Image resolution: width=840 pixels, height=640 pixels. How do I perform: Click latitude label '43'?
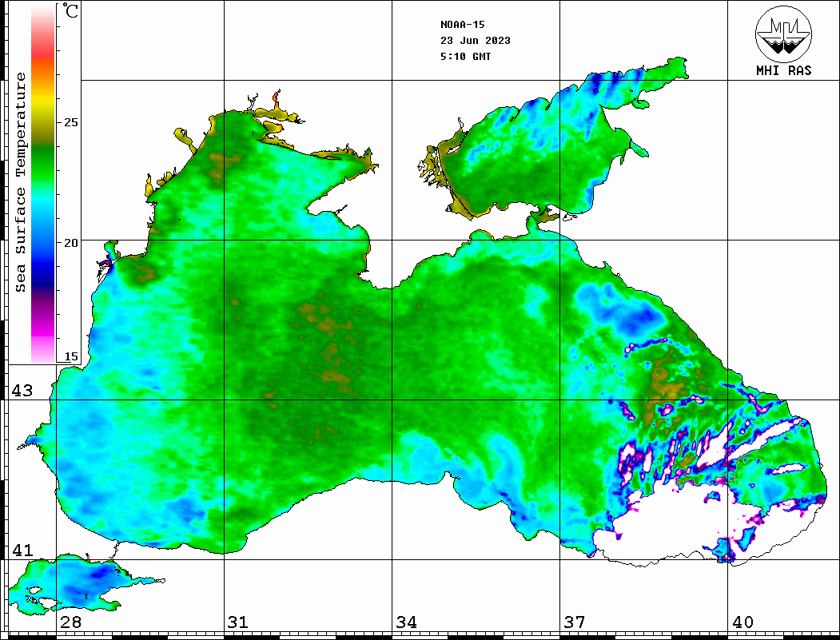click(x=22, y=391)
